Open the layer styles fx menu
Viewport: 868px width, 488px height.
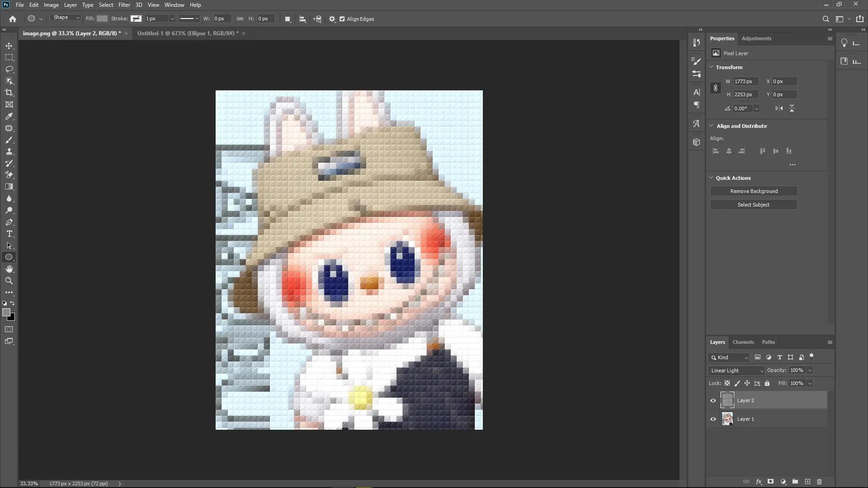point(759,482)
